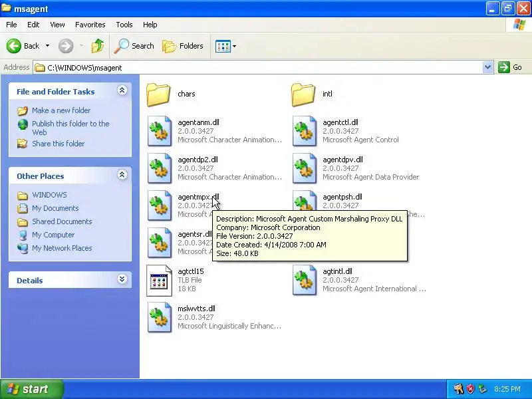
Task: Open the Back history dropdown arrow
Action: pyautogui.click(x=47, y=46)
